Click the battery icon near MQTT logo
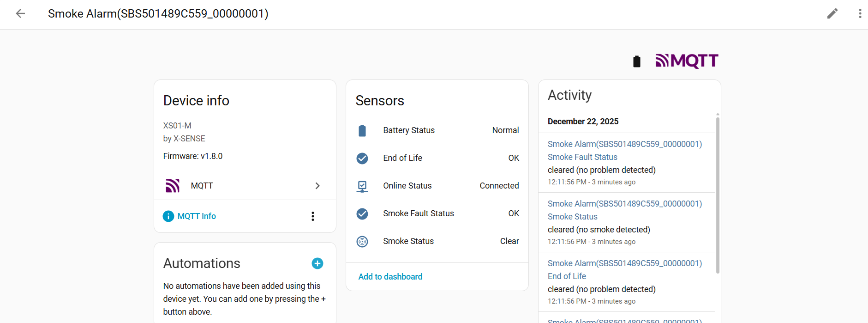The width and height of the screenshot is (868, 323). pyautogui.click(x=637, y=61)
